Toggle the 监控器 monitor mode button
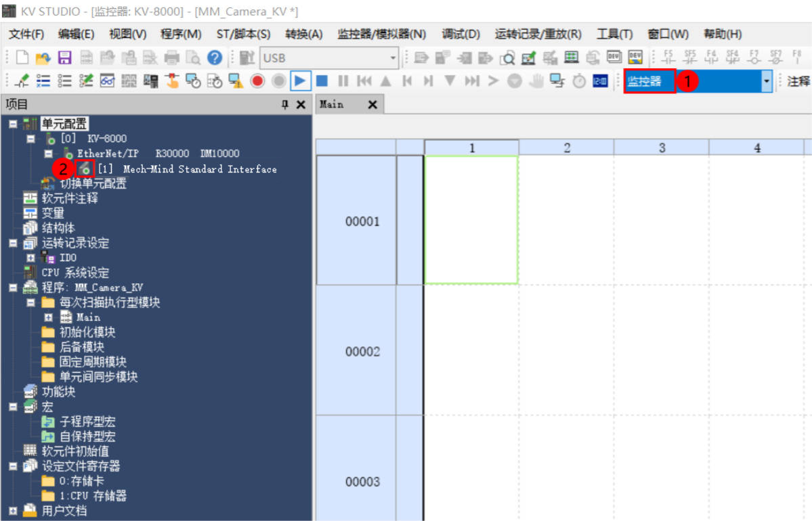This screenshot has height=521, width=812. click(x=648, y=81)
